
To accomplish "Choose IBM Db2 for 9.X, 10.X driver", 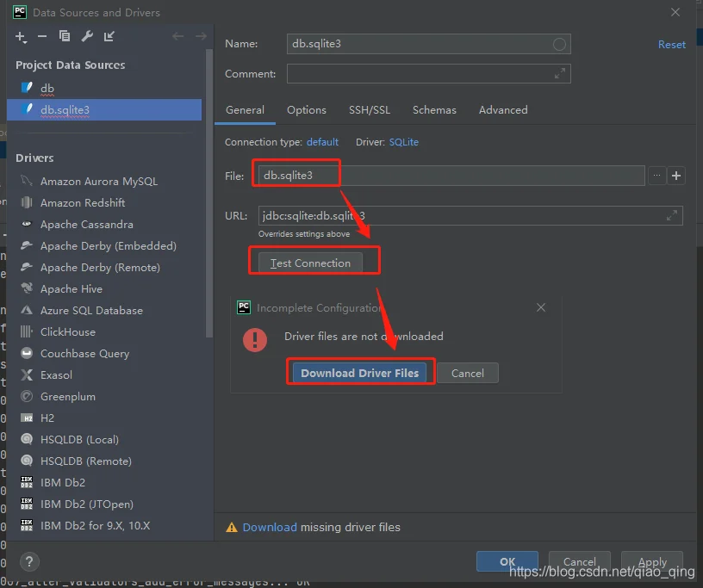I will (106, 525).
